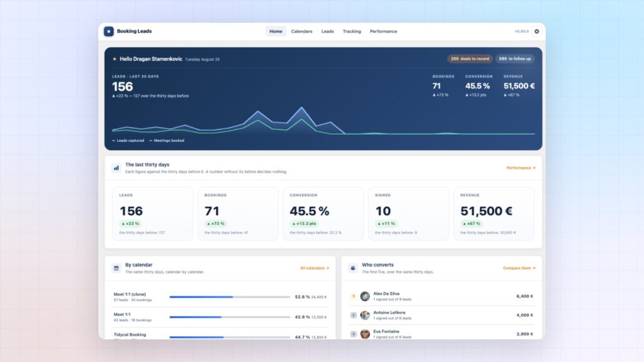Open the Leads tab
This screenshot has width=644, height=362.
[x=327, y=31]
